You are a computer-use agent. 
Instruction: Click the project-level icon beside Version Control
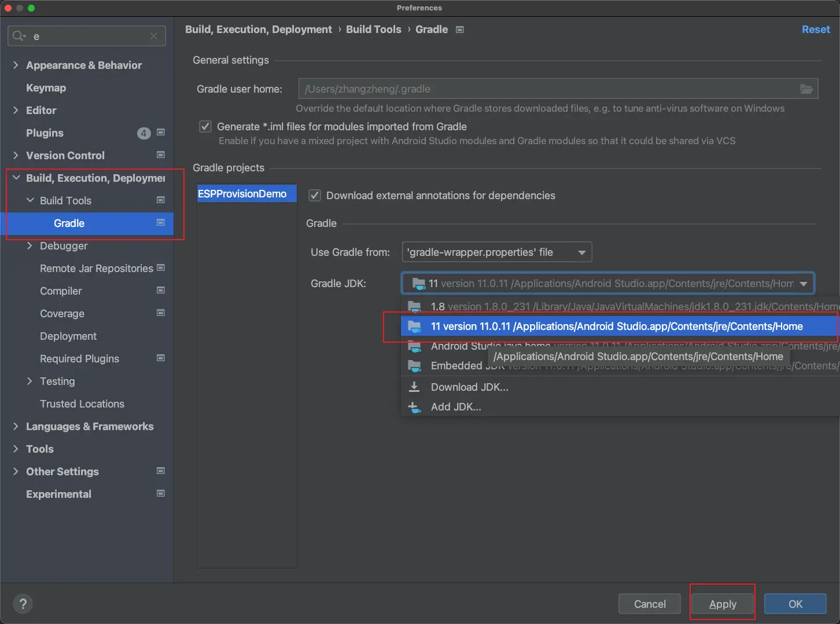[161, 155]
